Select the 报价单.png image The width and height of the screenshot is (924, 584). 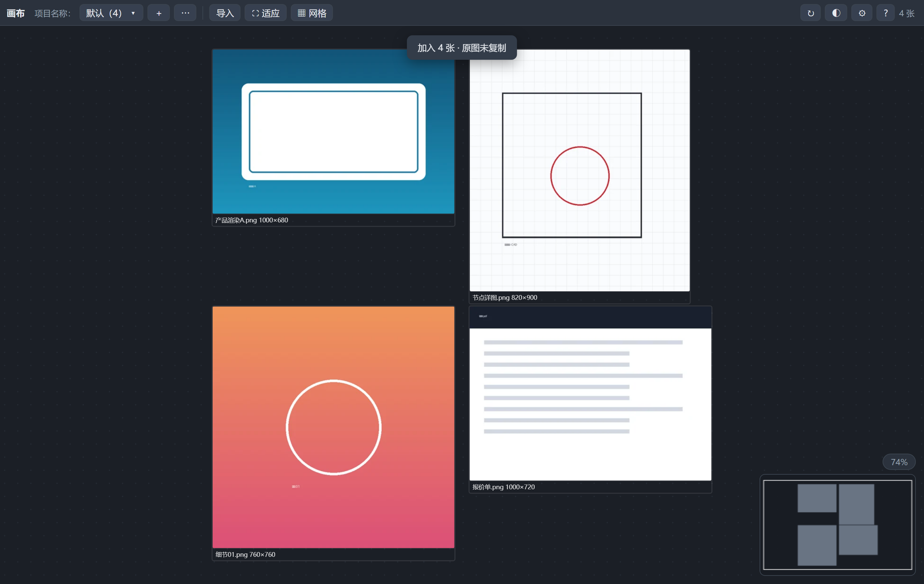tap(590, 394)
